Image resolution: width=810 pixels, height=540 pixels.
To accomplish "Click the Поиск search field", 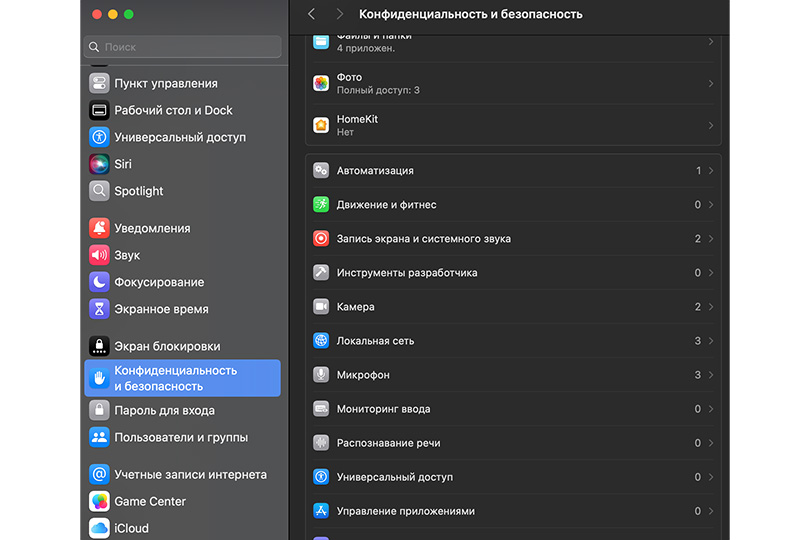I will coord(182,47).
